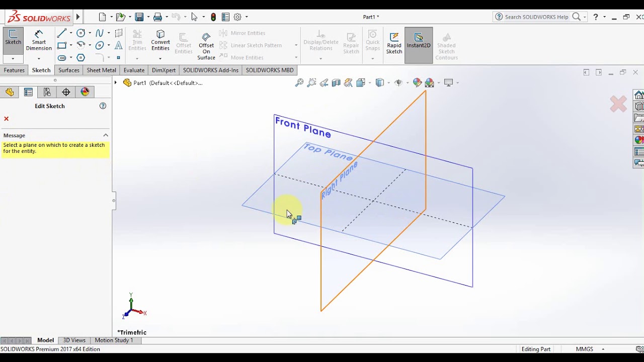Select the Corner Rectangle tool
The height and width of the screenshot is (362, 644).
click(x=62, y=45)
